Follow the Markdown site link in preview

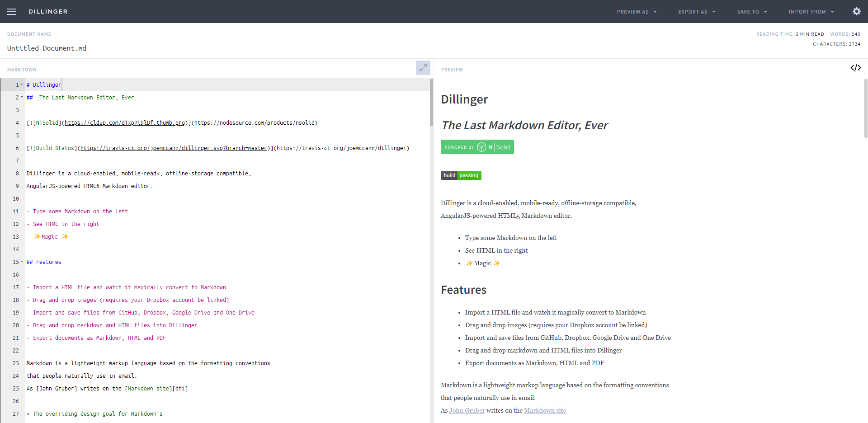[x=545, y=410]
